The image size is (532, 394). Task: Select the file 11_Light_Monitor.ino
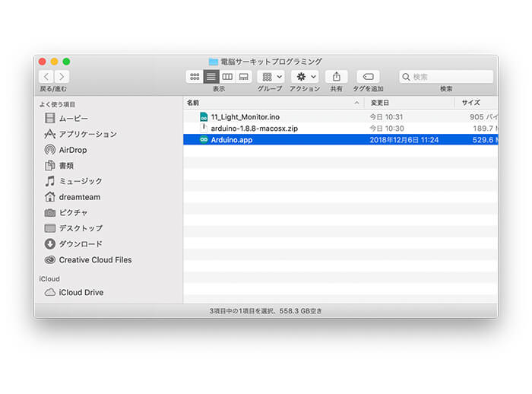point(340,117)
